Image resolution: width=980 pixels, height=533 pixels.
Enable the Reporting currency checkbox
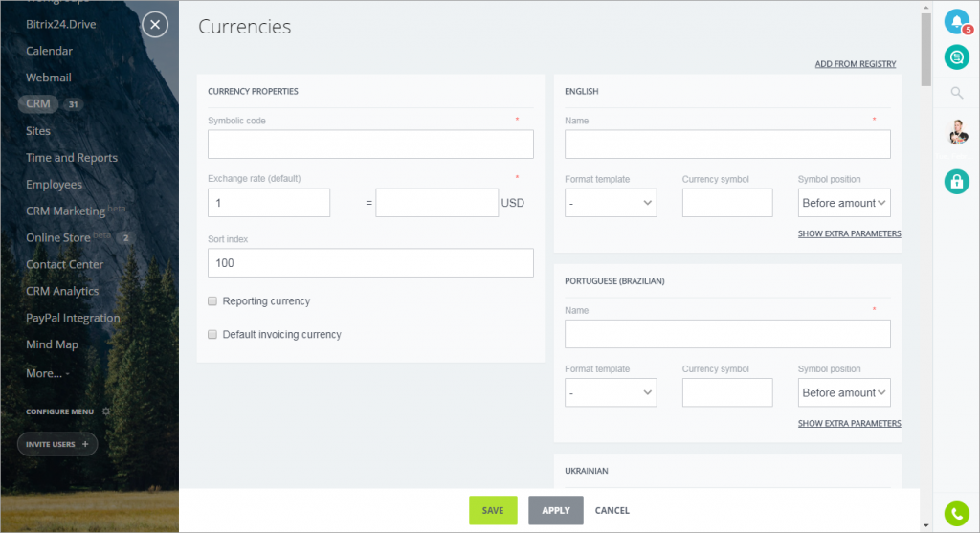(x=212, y=301)
